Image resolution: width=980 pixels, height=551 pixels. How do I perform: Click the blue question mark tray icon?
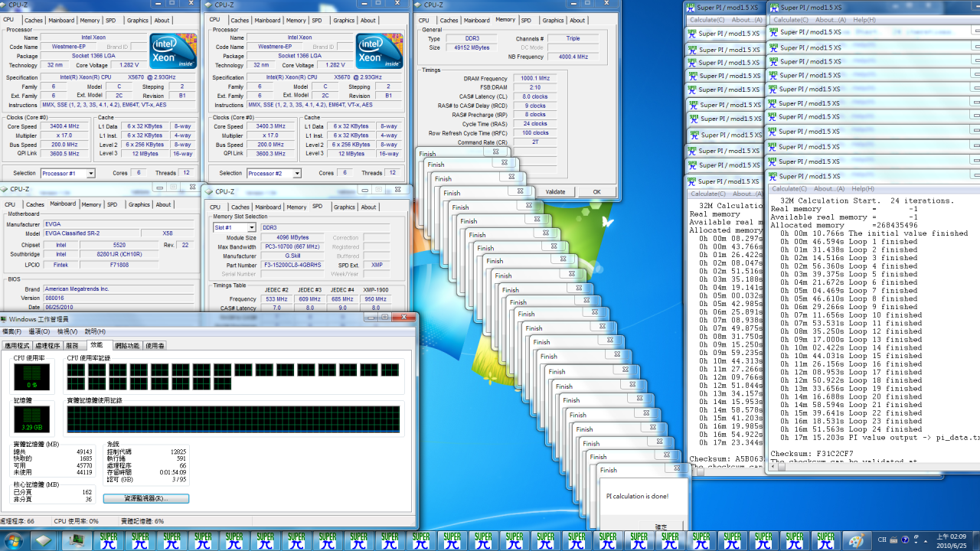[904, 540]
